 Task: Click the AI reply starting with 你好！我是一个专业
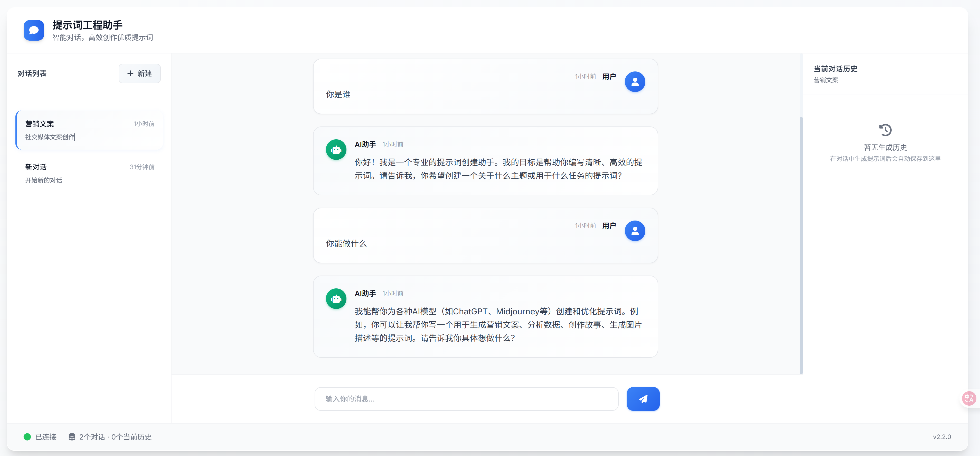pos(498,169)
